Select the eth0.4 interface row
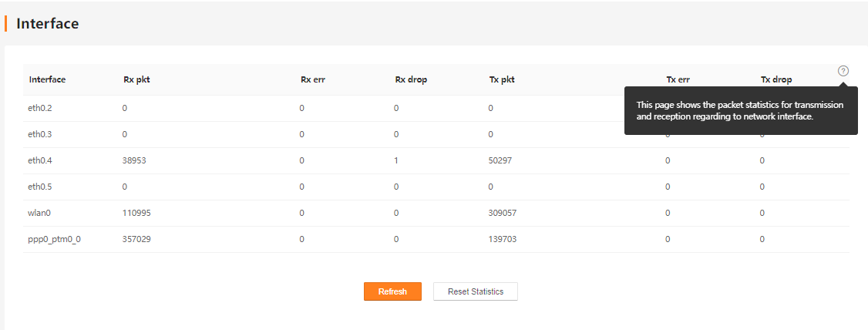This screenshot has height=330, width=868. [436, 160]
